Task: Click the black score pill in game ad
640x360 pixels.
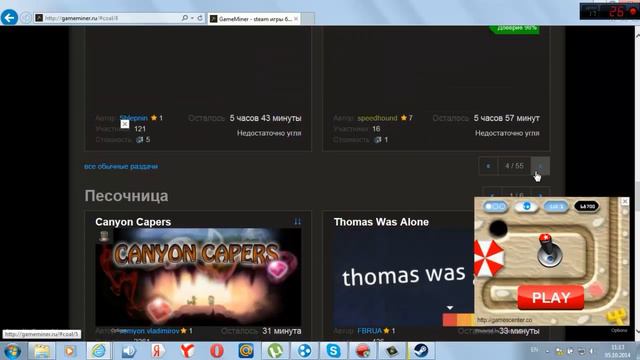Action: 587,207
